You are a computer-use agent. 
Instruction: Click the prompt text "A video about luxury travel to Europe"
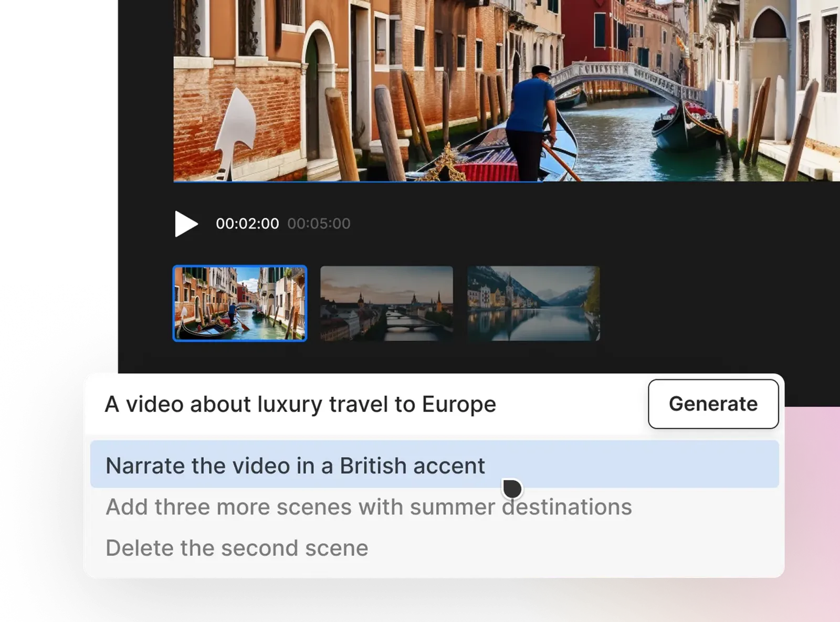[x=301, y=404]
